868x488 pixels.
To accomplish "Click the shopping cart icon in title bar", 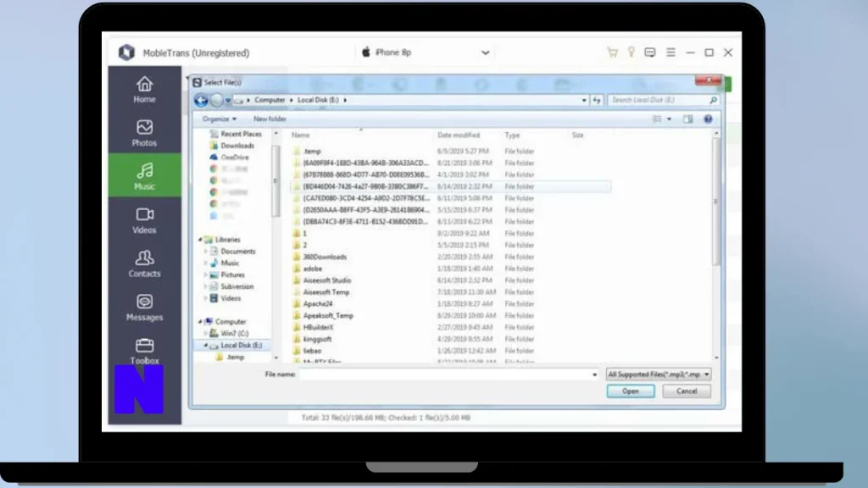I will (612, 53).
